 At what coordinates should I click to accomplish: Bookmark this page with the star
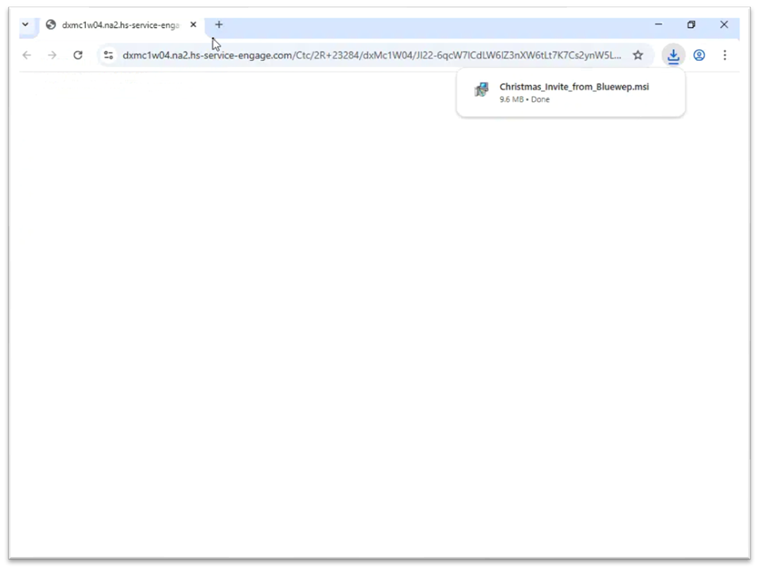(x=638, y=55)
